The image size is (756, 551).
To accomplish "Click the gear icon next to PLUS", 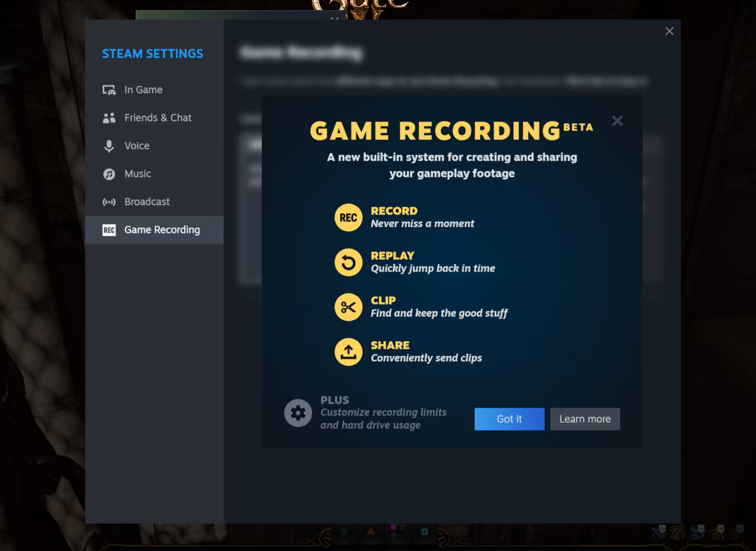I will 298,413.
